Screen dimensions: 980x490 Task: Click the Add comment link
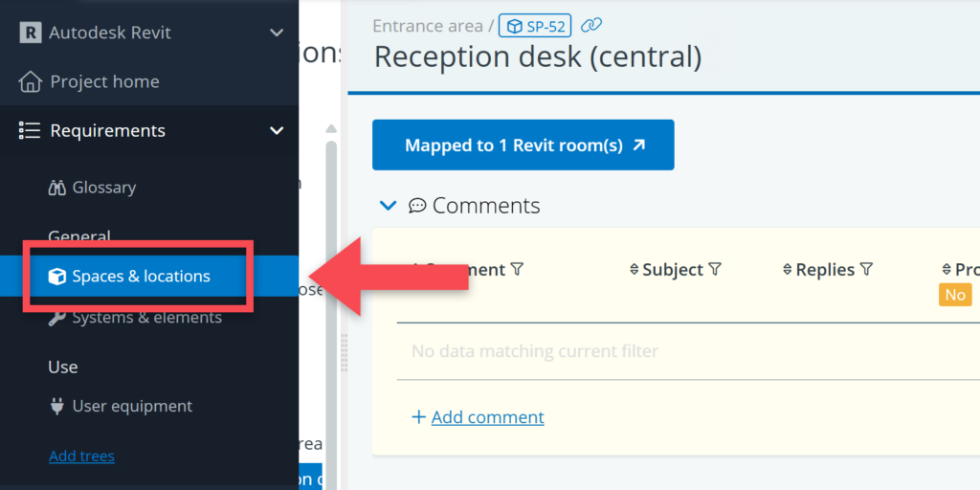(487, 417)
